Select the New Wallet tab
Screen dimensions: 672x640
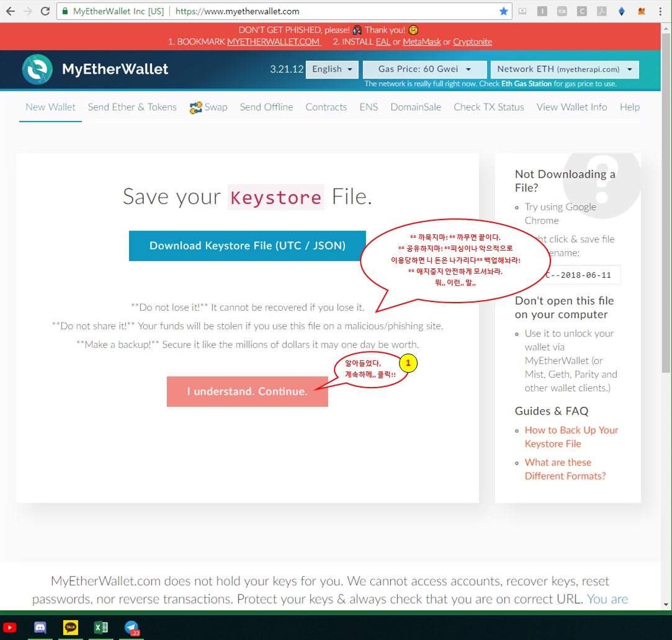pyautogui.click(x=50, y=107)
